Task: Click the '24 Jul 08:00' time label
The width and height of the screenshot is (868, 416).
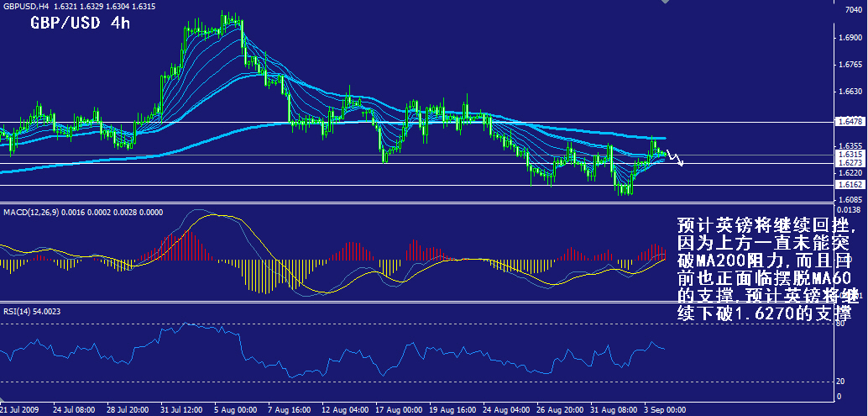Action: 72,410
